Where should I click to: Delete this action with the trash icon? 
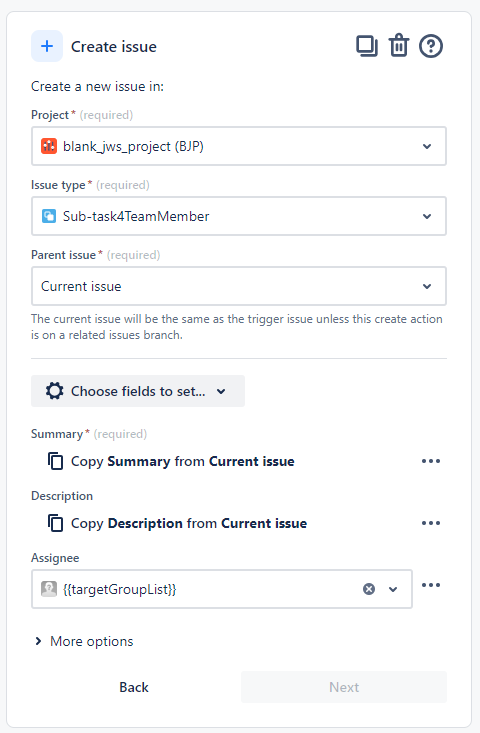[399, 46]
